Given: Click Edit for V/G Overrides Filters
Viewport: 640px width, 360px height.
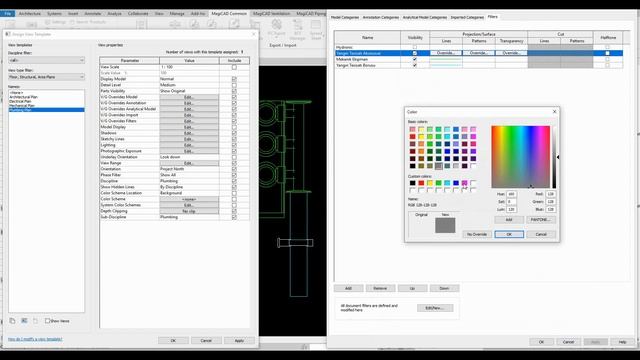Looking at the screenshot, I should pos(189,121).
